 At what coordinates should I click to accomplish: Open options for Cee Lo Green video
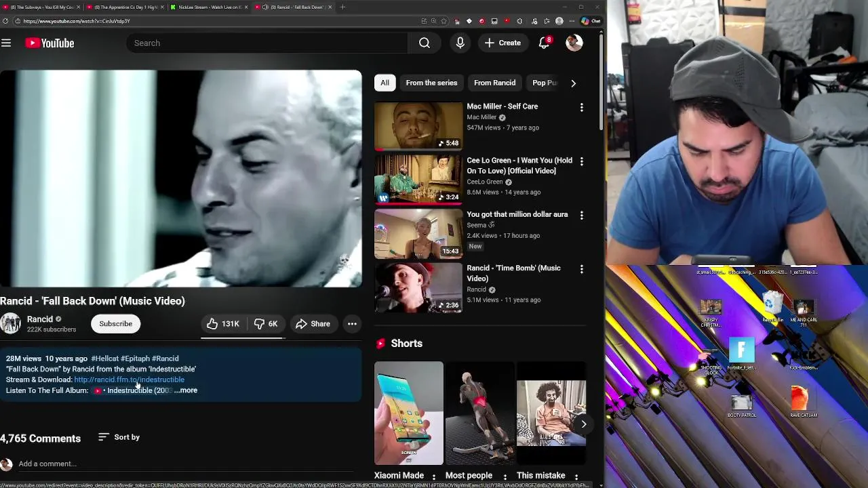tap(581, 161)
